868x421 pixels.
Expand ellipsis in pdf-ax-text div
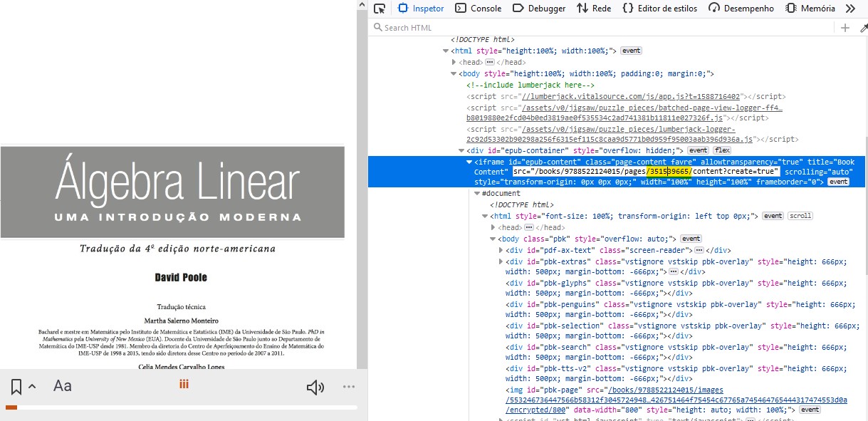tap(699, 250)
